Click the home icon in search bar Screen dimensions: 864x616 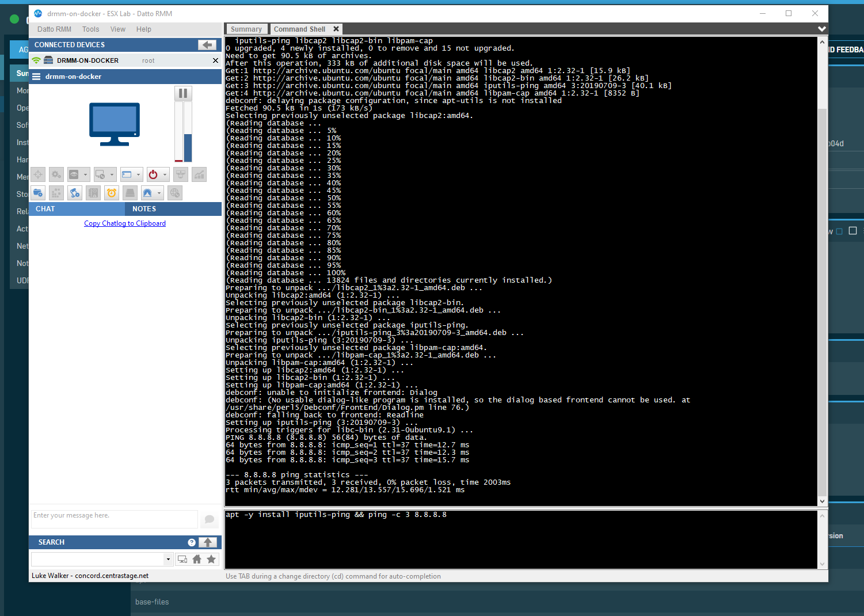point(197,559)
